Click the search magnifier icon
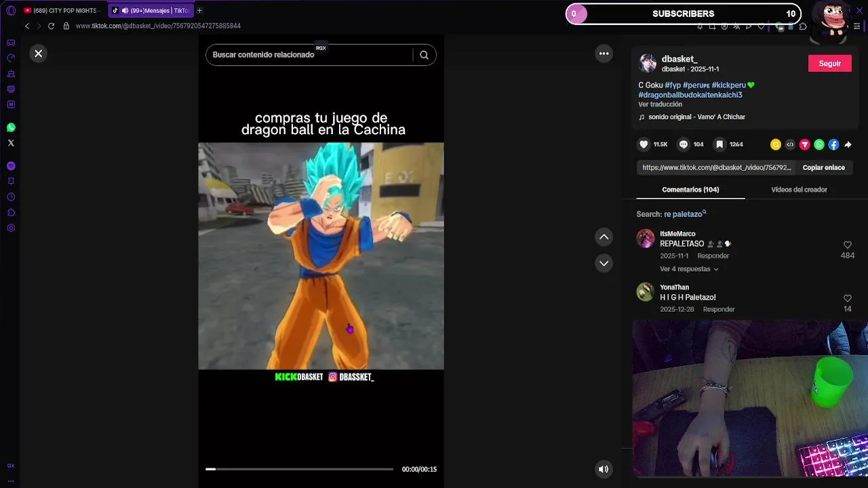 click(x=424, y=55)
